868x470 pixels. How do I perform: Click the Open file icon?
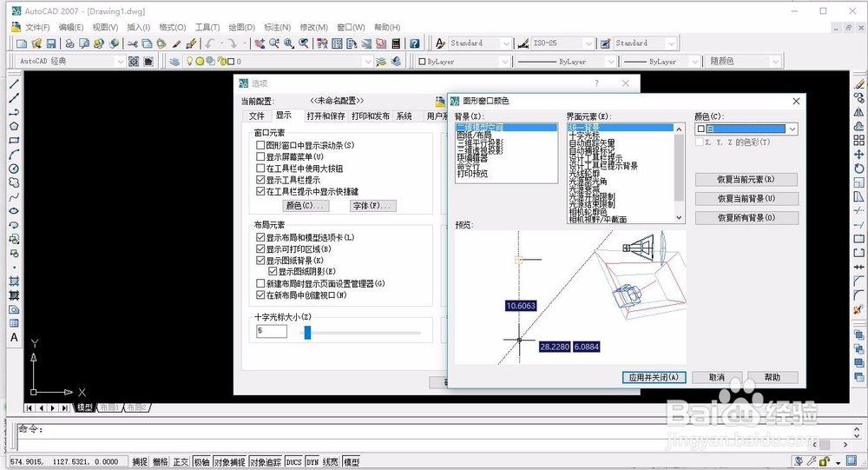(x=36, y=43)
